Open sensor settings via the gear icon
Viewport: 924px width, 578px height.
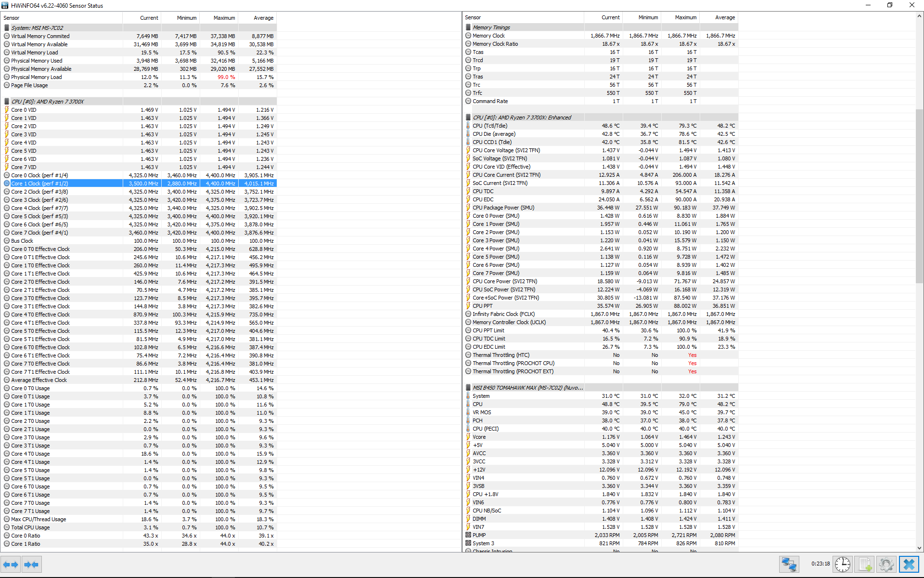[x=886, y=564]
